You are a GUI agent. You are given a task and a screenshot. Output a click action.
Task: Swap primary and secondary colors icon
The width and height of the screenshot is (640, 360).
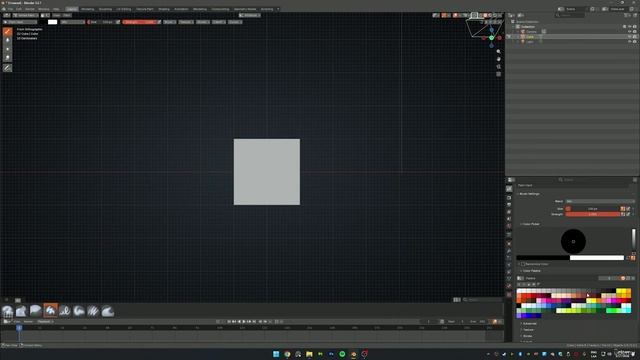point(628,258)
